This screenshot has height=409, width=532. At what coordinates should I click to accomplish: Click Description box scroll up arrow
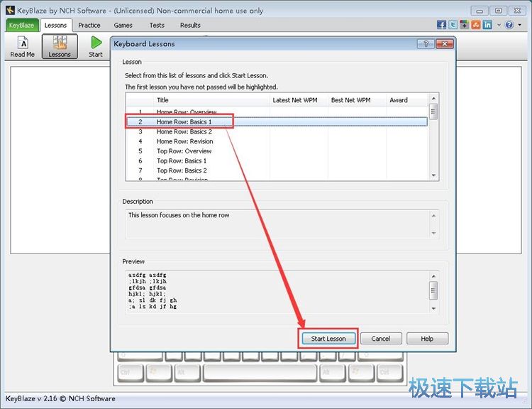tap(433, 216)
